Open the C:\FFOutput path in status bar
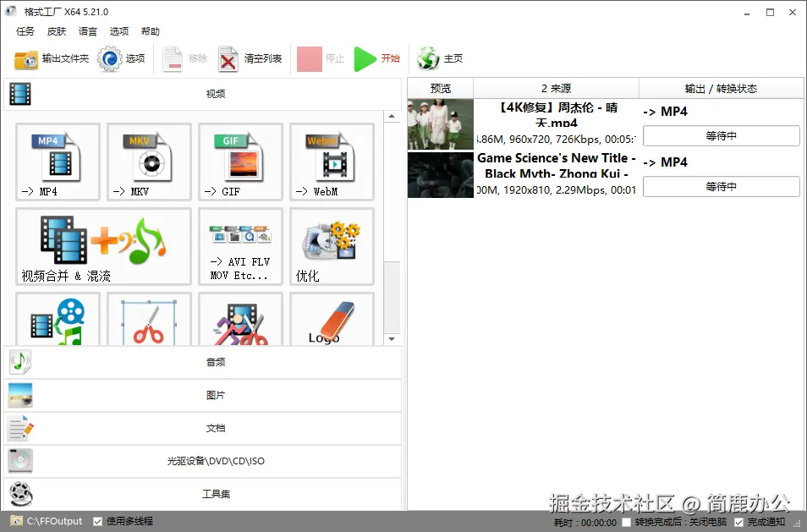The width and height of the screenshot is (807, 532). point(54,521)
